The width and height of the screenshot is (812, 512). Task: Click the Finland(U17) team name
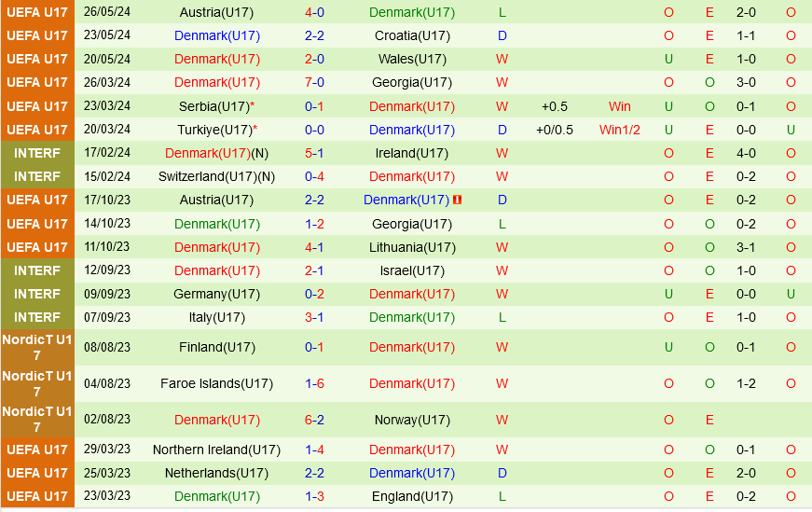(216, 347)
